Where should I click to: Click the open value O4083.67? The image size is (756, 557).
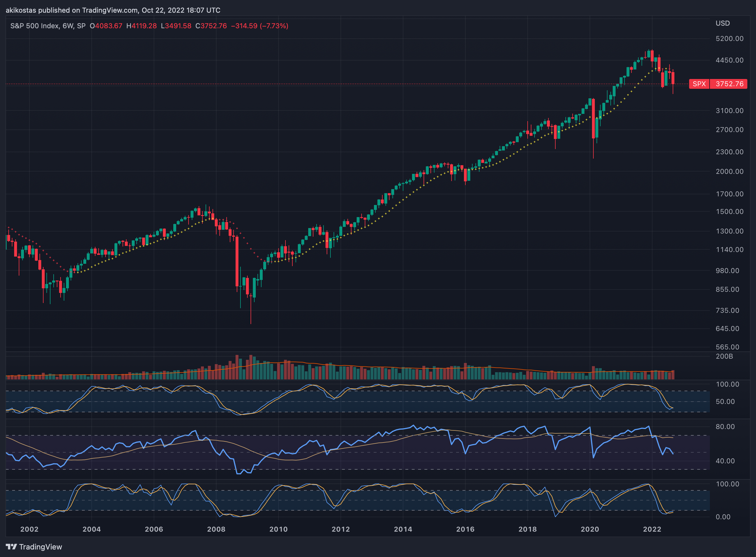point(106,26)
